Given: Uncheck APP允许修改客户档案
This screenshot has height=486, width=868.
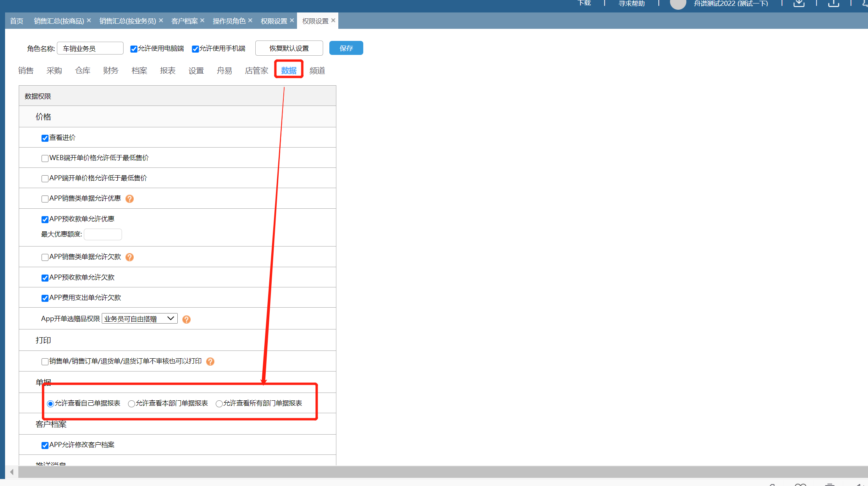Looking at the screenshot, I should point(45,445).
